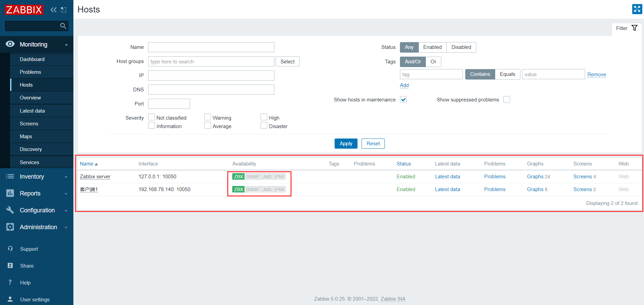The image size is (644, 305).
Task: Set tag operator to Equals
Action: [507, 74]
